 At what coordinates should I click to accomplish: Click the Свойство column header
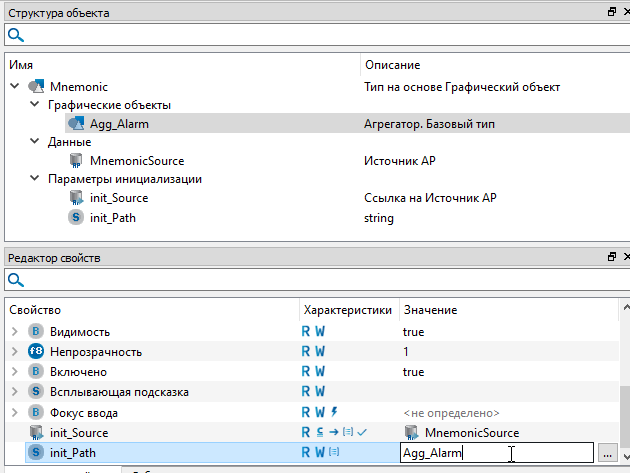pyautogui.click(x=36, y=310)
